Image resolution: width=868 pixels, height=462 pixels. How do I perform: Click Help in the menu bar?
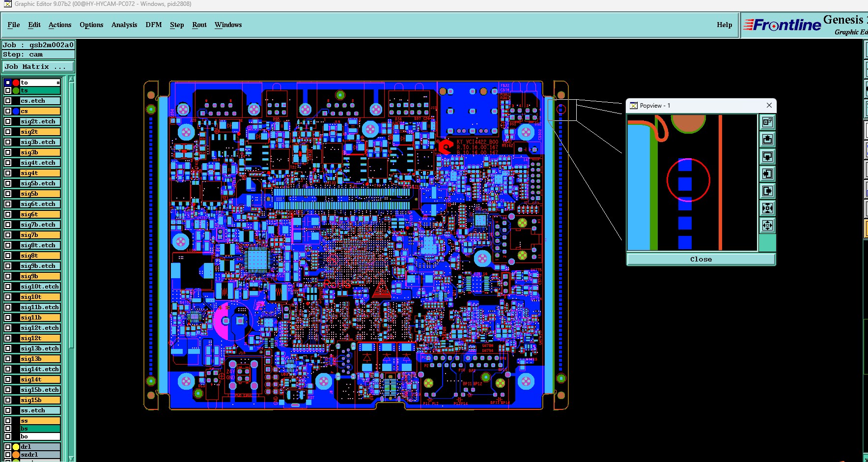pyautogui.click(x=724, y=25)
